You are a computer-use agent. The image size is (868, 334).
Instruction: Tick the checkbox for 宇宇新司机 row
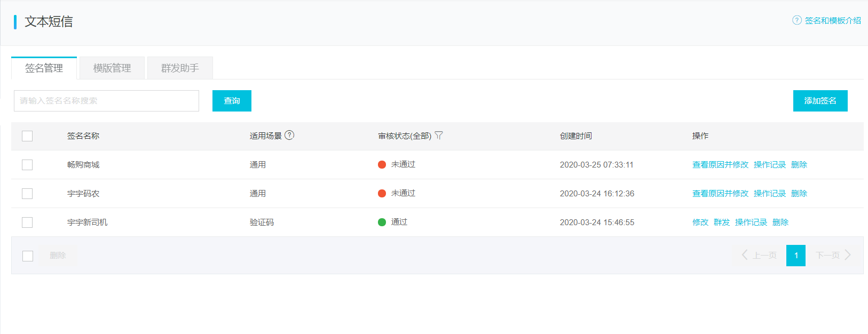coord(27,222)
